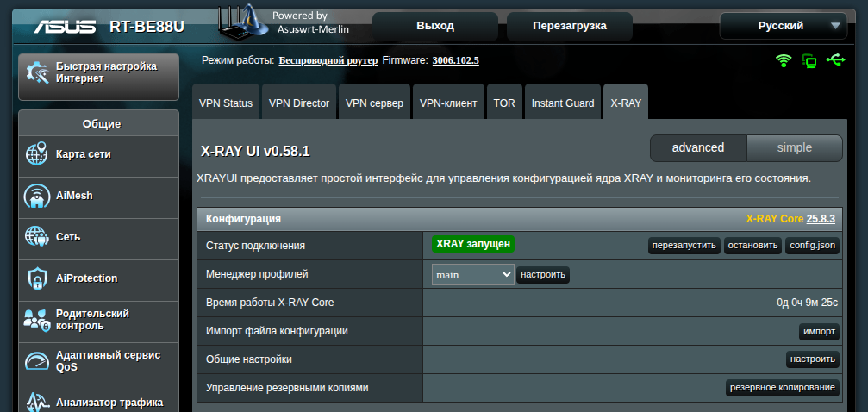The height and width of the screenshot is (412, 868).
Task: Click настроить in Общие настройки row
Action: 813,359
